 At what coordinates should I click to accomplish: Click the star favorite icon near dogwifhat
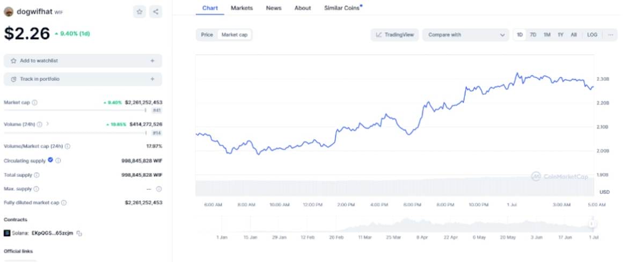point(140,12)
